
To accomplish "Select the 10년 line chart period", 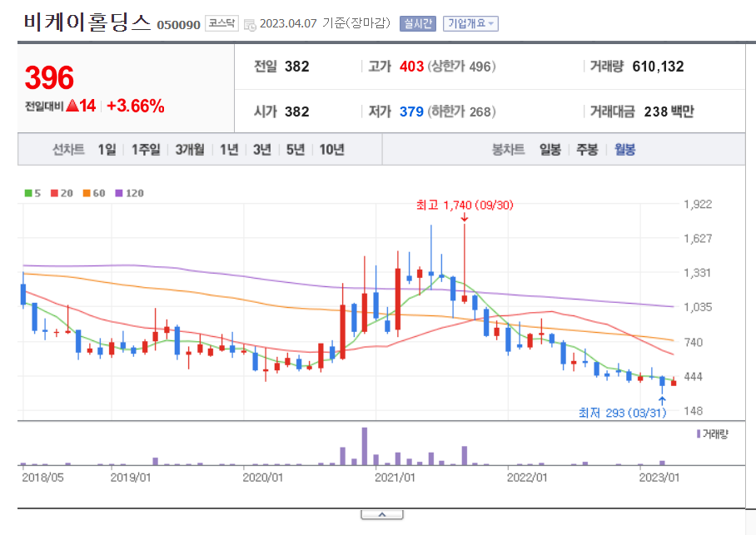I will click(331, 150).
